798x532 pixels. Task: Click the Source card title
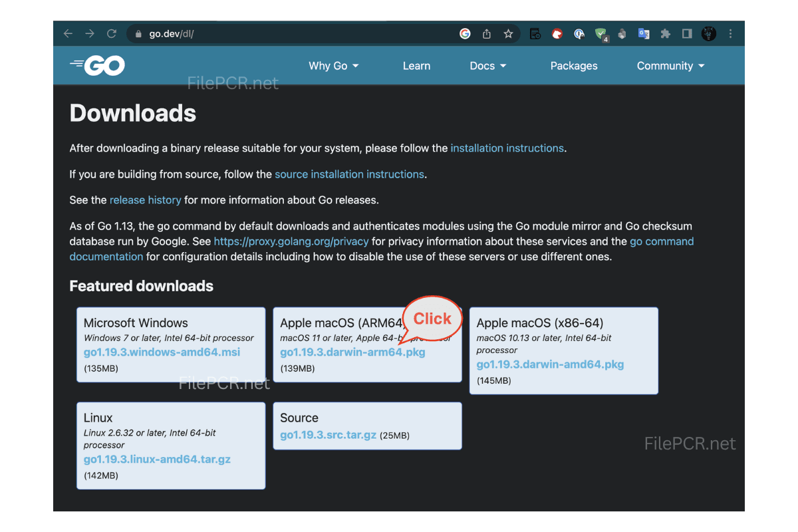(x=299, y=418)
